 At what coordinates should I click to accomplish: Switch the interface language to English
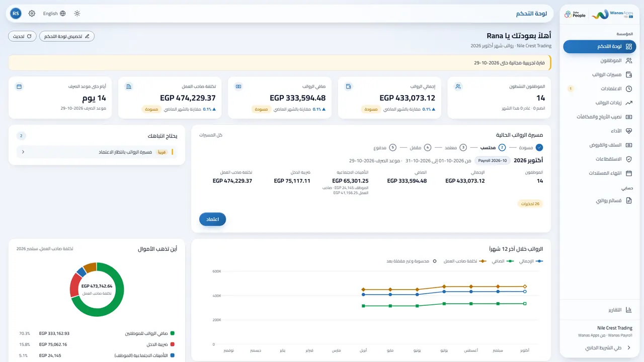pyautogui.click(x=54, y=14)
